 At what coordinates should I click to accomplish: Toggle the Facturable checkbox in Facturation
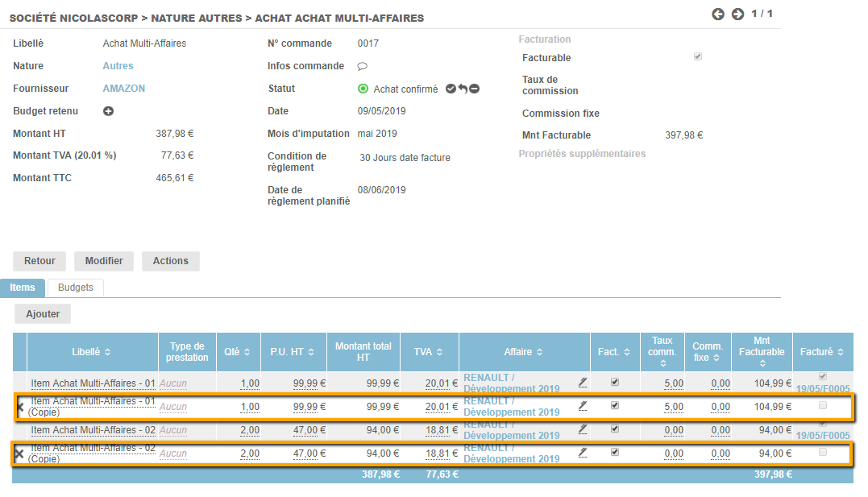[698, 57]
